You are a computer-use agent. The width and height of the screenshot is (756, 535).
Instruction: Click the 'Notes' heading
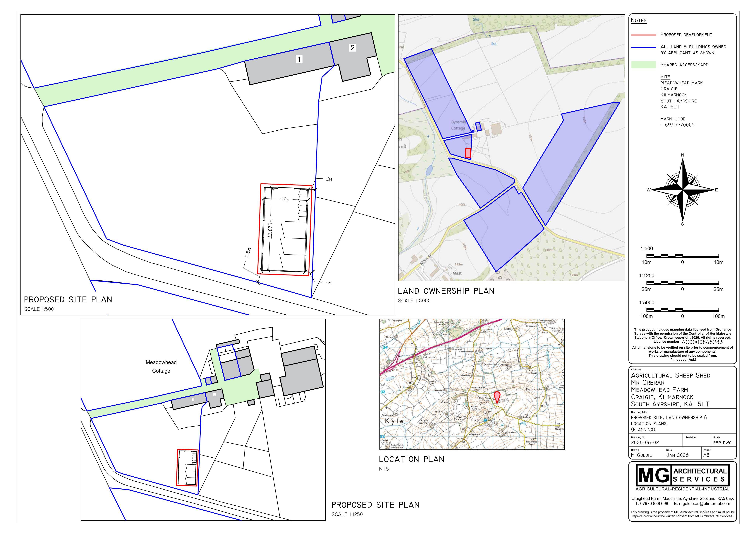pyautogui.click(x=639, y=21)
